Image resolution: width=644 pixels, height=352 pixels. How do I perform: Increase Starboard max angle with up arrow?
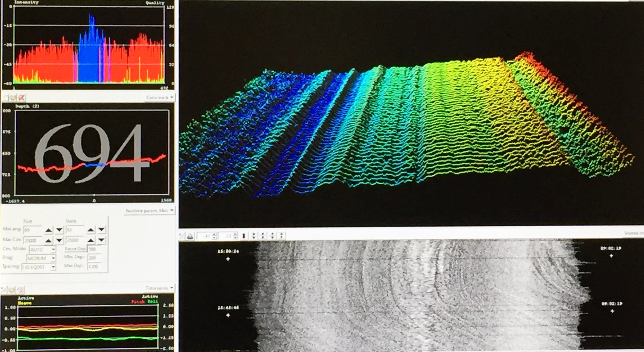[91, 230]
